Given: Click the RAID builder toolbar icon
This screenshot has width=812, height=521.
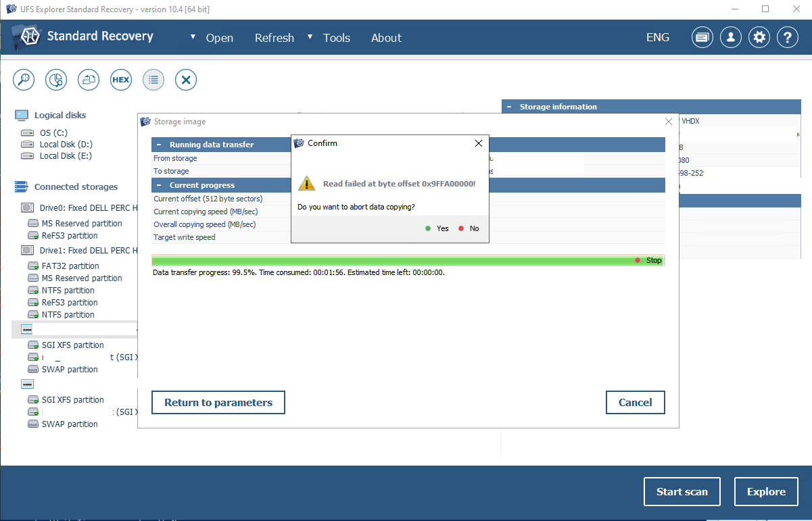Looking at the screenshot, I should click(89, 80).
